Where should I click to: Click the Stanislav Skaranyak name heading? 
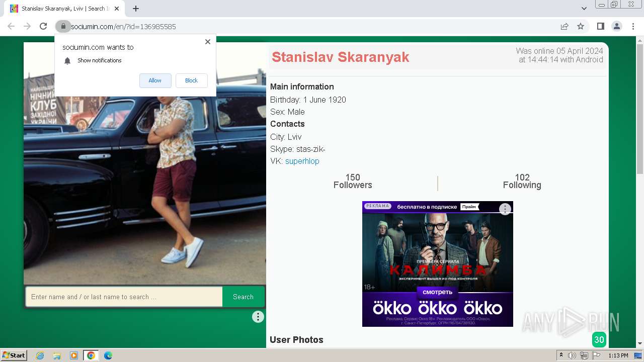pyautogui.click(x=340, y=57)
